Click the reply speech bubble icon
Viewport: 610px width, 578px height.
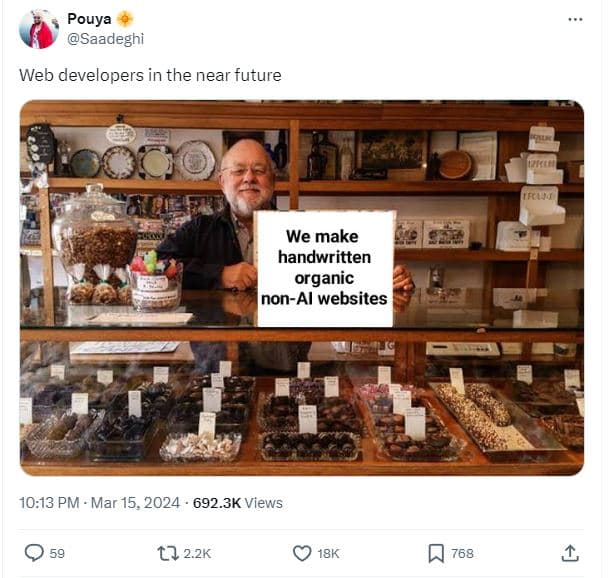click(x=34, y=552)
